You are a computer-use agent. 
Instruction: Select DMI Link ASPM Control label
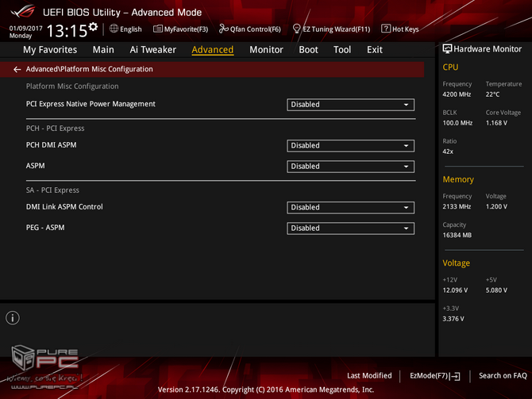point(64,207)
